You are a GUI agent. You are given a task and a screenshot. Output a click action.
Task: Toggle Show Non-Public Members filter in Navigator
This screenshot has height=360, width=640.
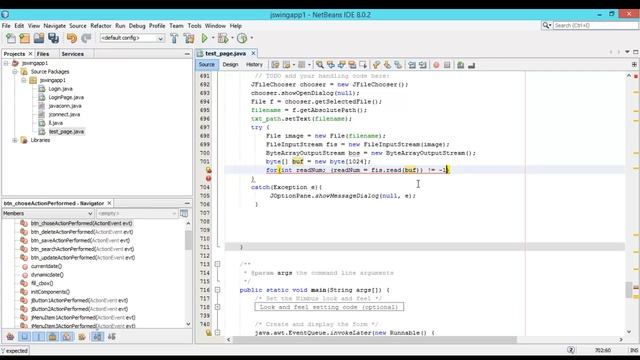pos(53,337)
